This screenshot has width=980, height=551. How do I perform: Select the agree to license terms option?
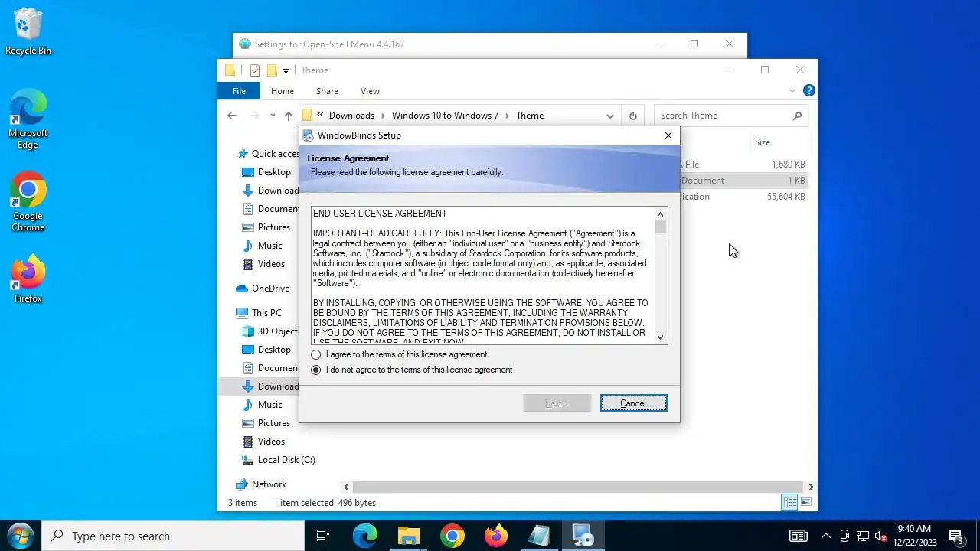tap(316, 355)
